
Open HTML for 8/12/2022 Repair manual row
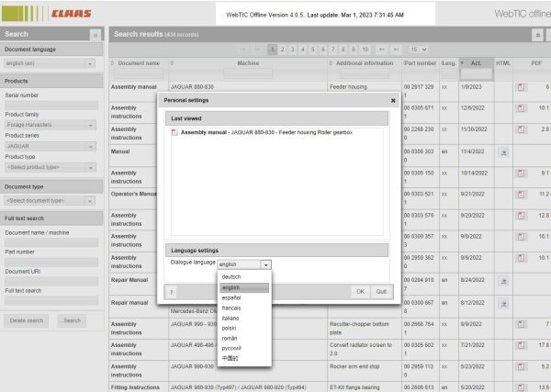coord(503,304)
